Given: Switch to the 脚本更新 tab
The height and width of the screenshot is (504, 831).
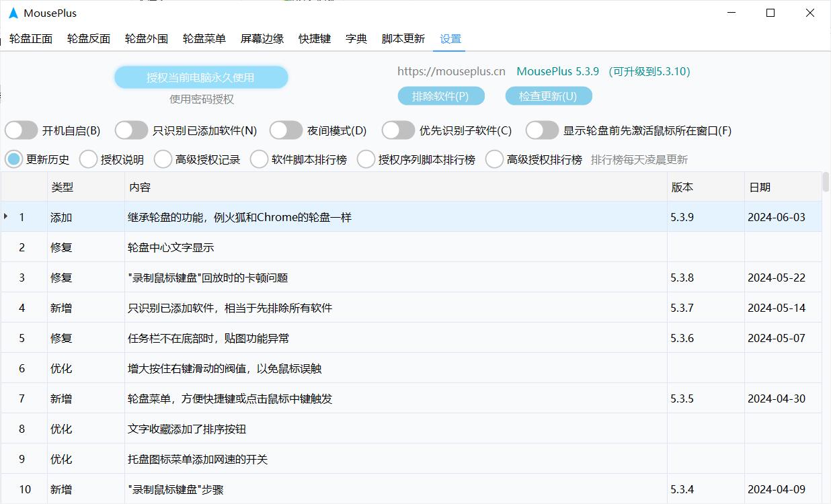Looking at the screenshot, I should (x=403, y=38).
